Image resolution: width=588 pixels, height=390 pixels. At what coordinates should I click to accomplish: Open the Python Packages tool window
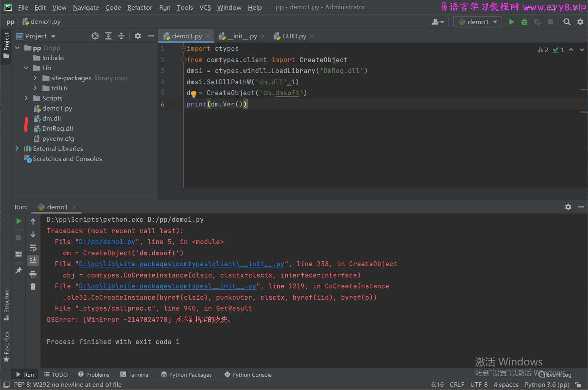point(186,375)
